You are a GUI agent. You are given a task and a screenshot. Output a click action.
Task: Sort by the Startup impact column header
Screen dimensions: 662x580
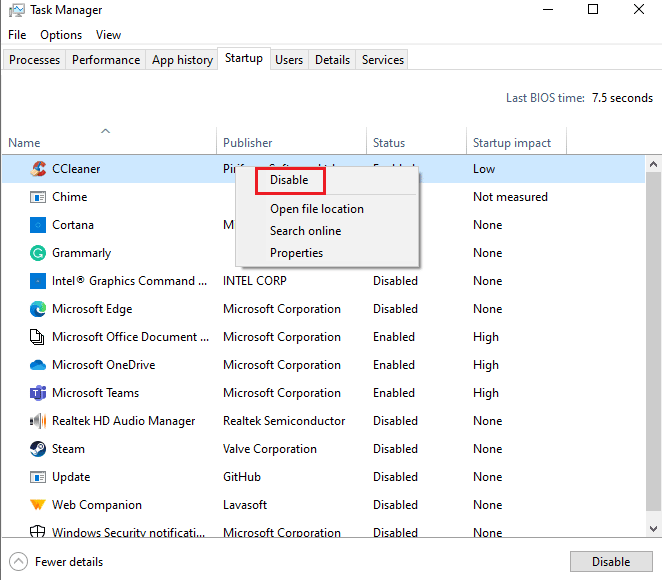pos(516,143)
